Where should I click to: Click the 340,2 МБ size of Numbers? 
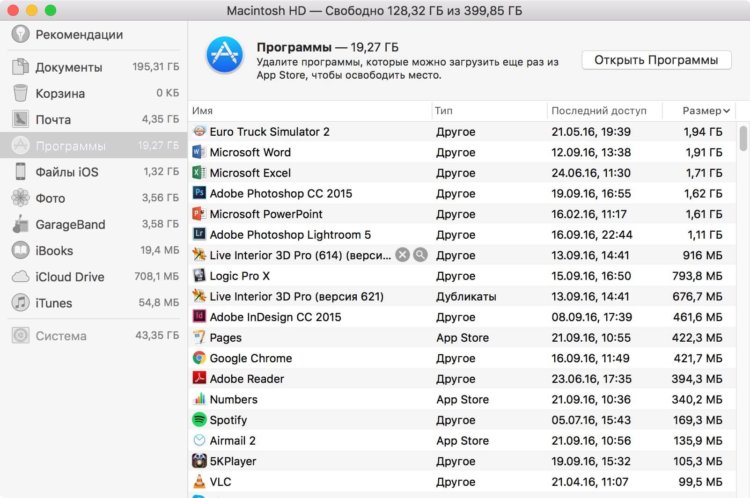tap(697, 399)
